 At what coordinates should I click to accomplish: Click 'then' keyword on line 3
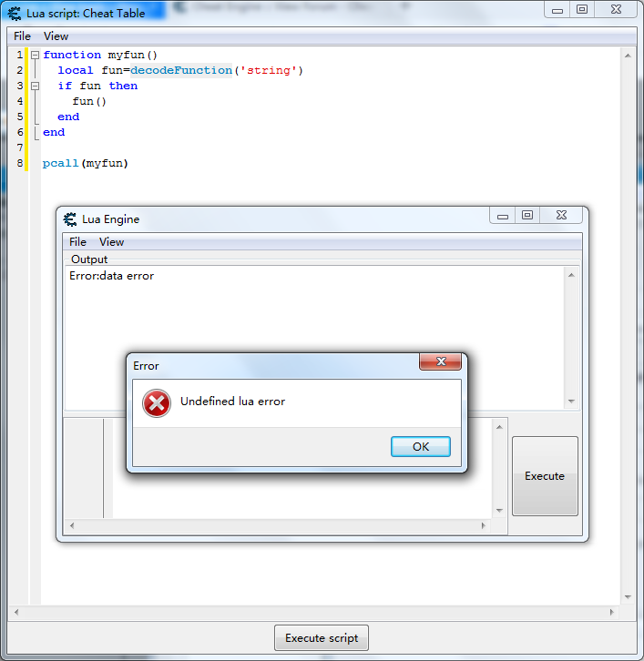pyautogui.click(x=123, y=86)
